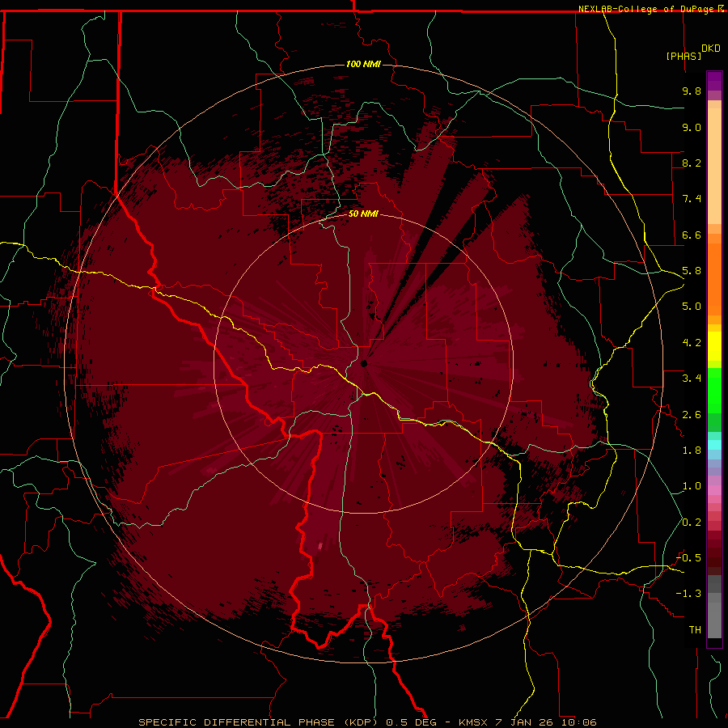Screen dimensions: 728x728
Task: Click the 2.6 scale value
Action: 692,415
